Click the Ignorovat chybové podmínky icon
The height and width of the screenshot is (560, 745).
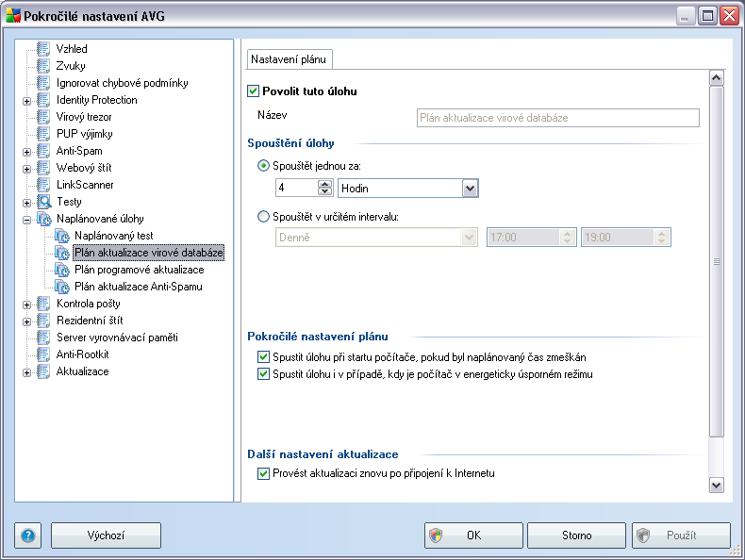[x=43, y=83]
